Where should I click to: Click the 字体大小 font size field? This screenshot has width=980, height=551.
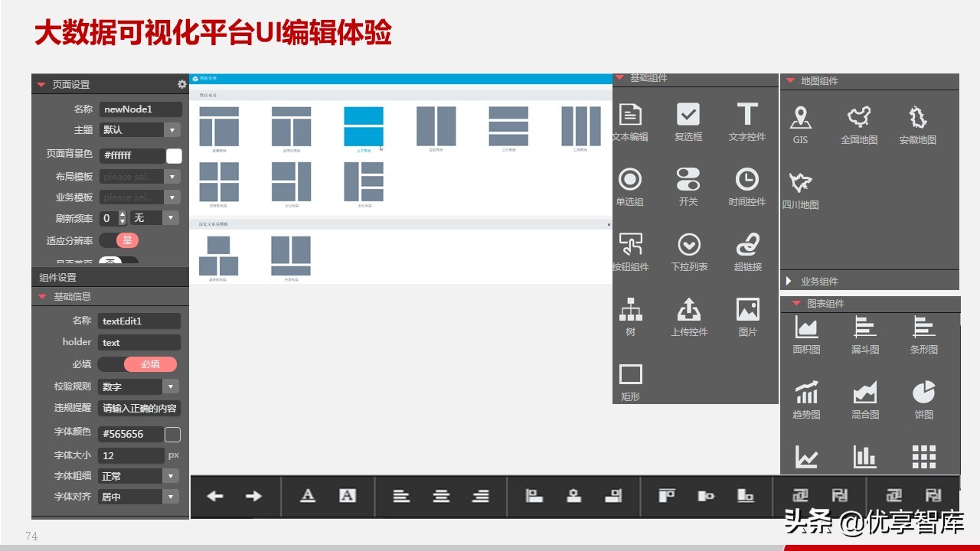(131, 455)
